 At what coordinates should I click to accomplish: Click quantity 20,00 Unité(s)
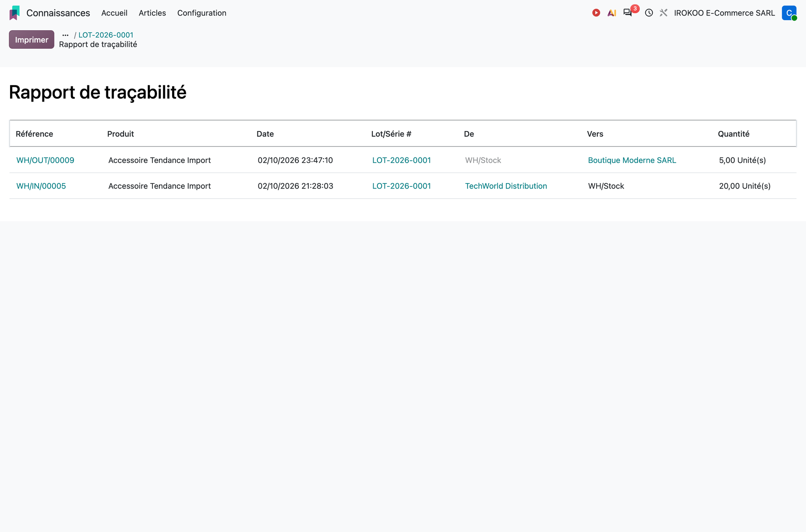[x=745, y=186]
